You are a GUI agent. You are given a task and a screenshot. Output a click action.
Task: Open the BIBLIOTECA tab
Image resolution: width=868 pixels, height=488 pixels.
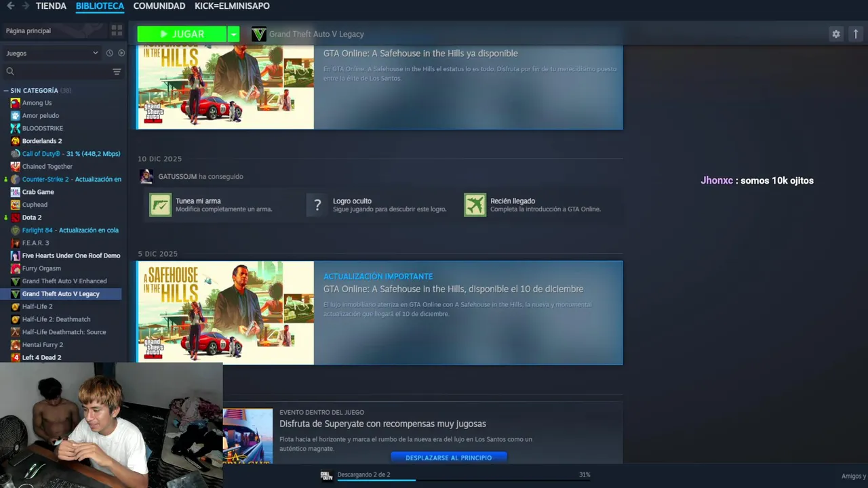tap(100, 6)
